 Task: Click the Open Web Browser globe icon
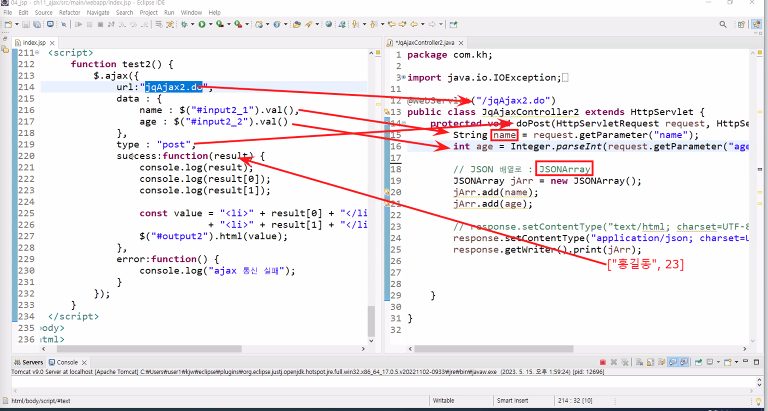coord(328,24)
